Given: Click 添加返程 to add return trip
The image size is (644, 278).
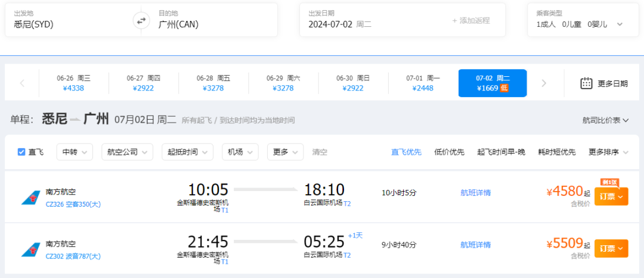Looking at the screenshot, I should [471, 20].
